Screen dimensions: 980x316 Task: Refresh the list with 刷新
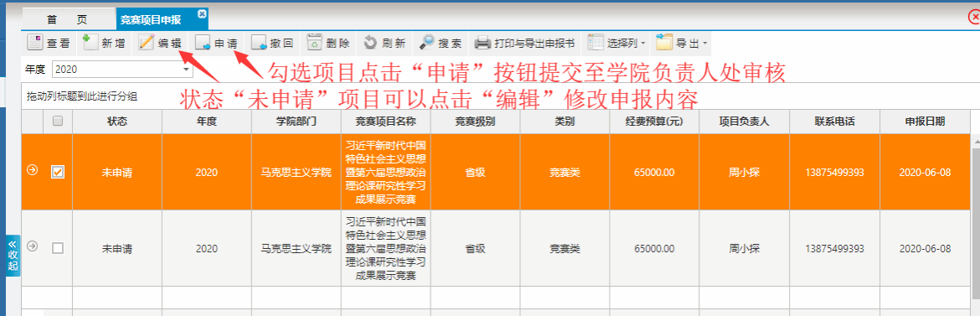pyautogui.click(x=385, y=44)
